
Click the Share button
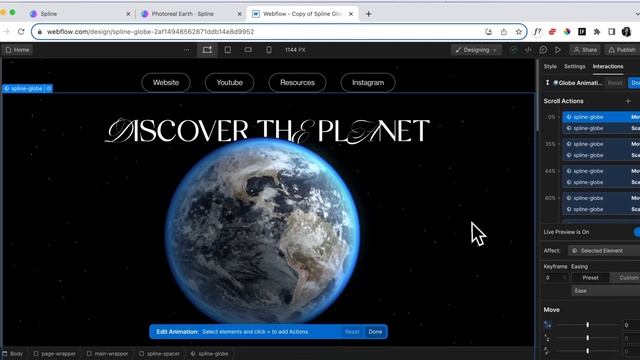(x=585, y=50)
